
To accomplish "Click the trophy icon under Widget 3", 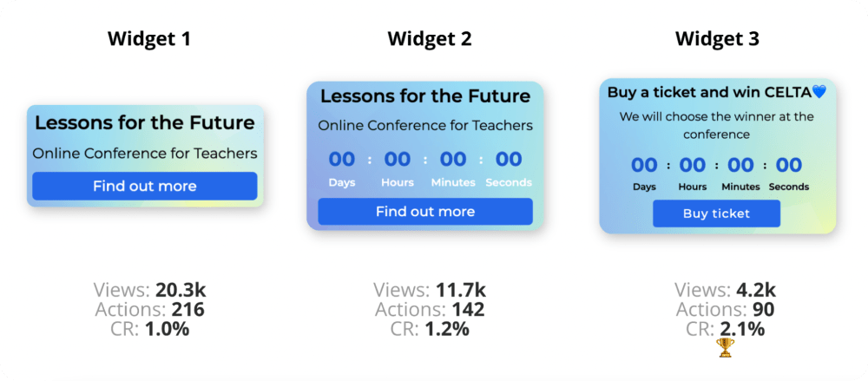I will [725, 348].
